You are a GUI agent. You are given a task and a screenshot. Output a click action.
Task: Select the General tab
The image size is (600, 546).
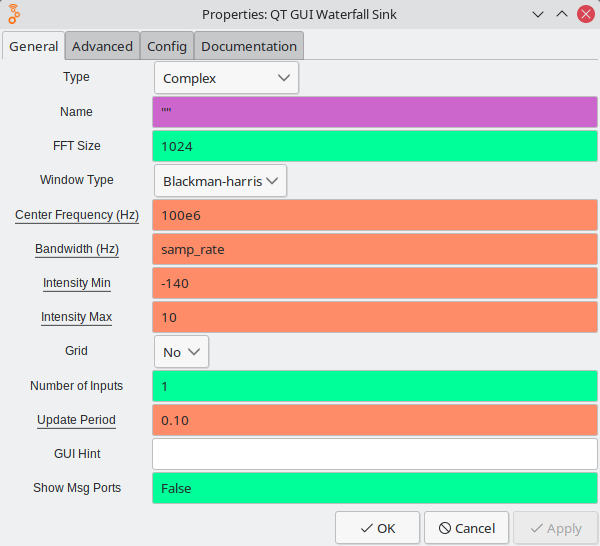tap(34, 46)
